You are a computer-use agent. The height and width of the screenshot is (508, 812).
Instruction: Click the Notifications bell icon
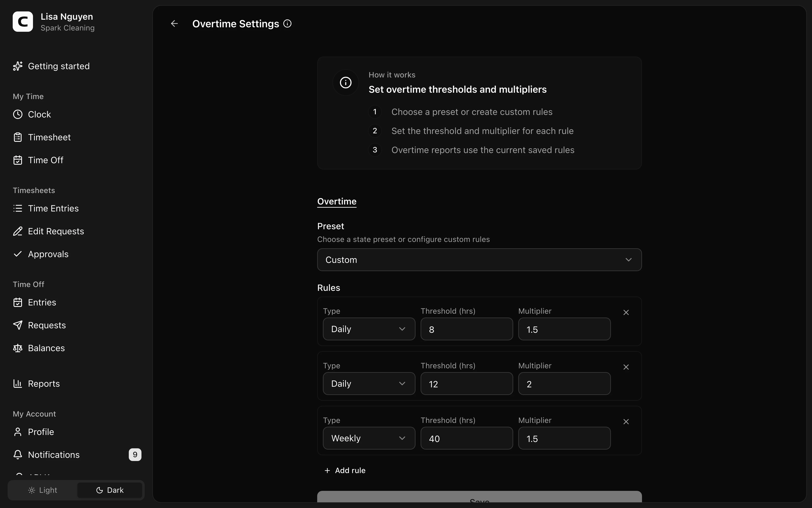pyautogui.click(x=18, y=455)
